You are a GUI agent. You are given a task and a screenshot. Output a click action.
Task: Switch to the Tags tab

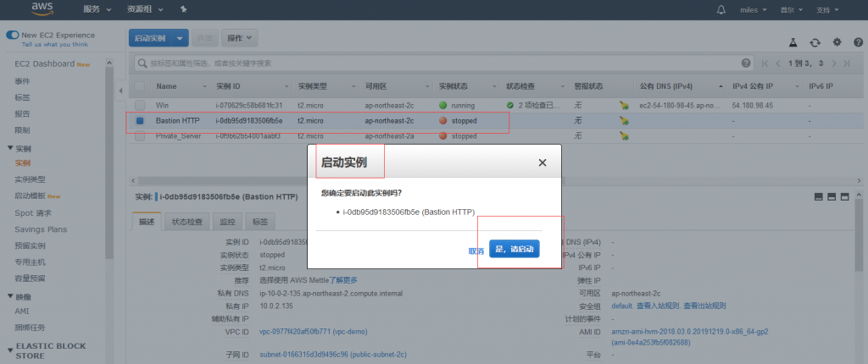(260, 222)
